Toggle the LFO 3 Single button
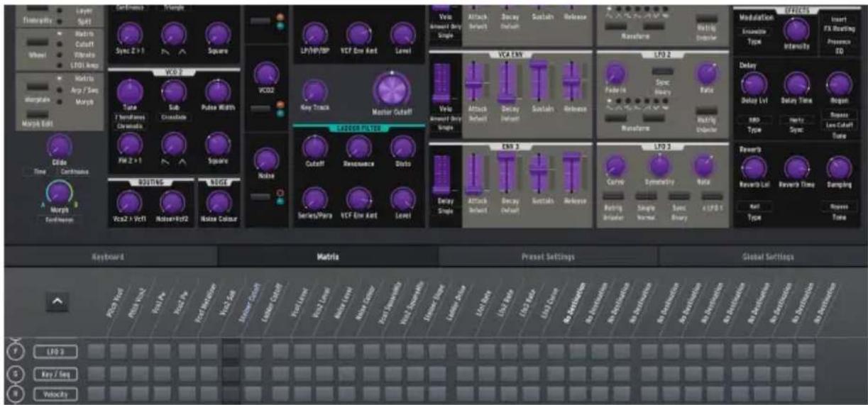This screenshot has height=405, width=868. click(x=646, y=196)
